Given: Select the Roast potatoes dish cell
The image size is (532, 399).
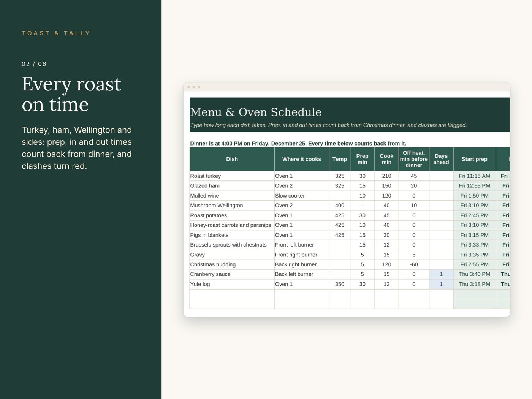Looking at the screenshot, I should pos(232,215).
